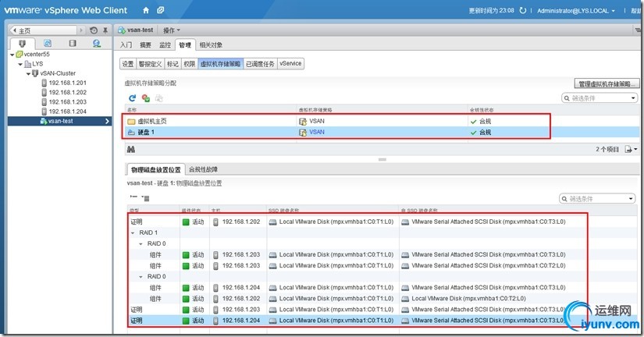Click the 管理虚拟机存储策略 button
644x337 pixels.
(x=607, y=83)
